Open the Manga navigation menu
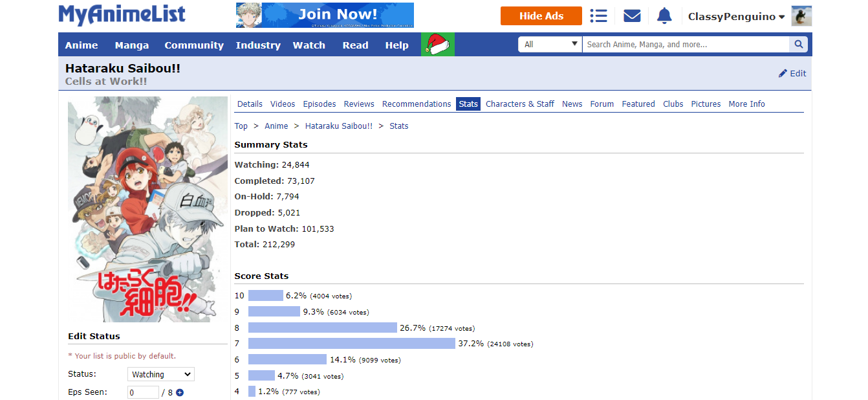 [x=132, y=45]
